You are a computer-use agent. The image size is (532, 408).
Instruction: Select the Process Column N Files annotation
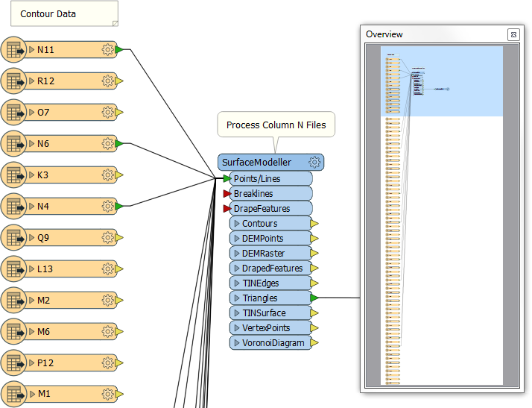click(x=276, y=125)
